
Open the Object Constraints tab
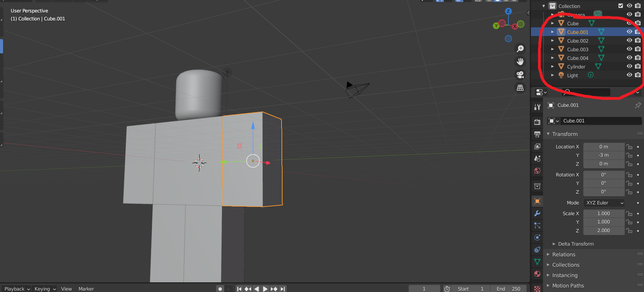tap(537, 249)
